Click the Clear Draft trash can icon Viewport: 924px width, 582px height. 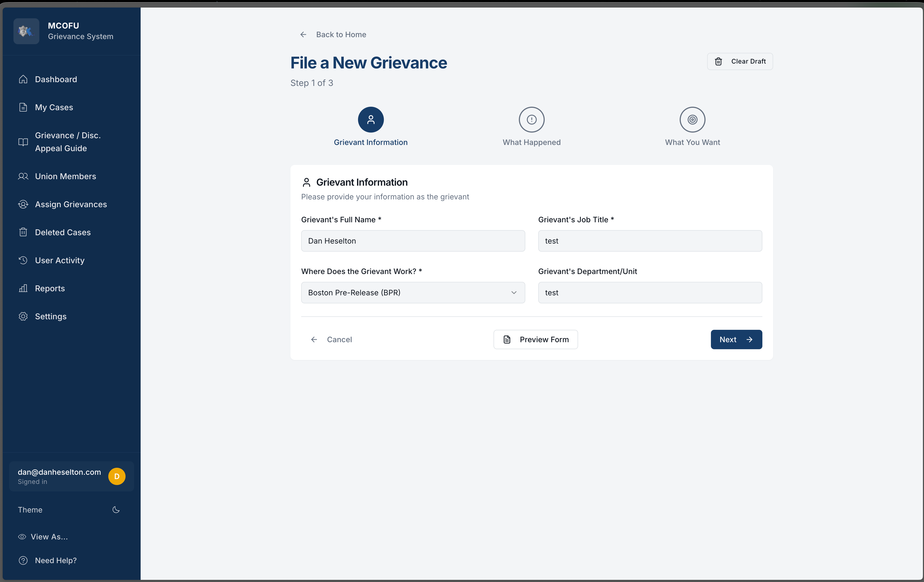[718, 61]
